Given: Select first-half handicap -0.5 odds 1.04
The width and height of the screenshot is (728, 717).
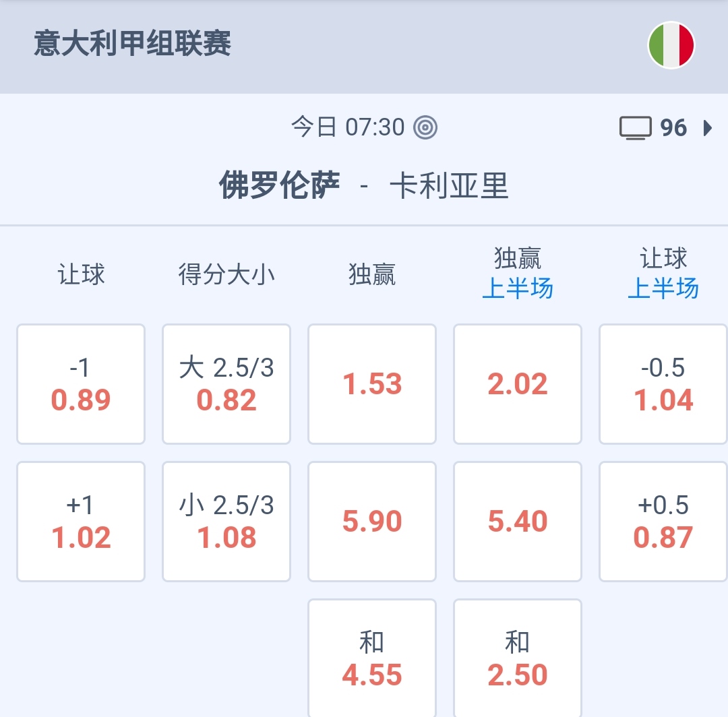Looking at the screenshot, I should (x=663, y=384).
